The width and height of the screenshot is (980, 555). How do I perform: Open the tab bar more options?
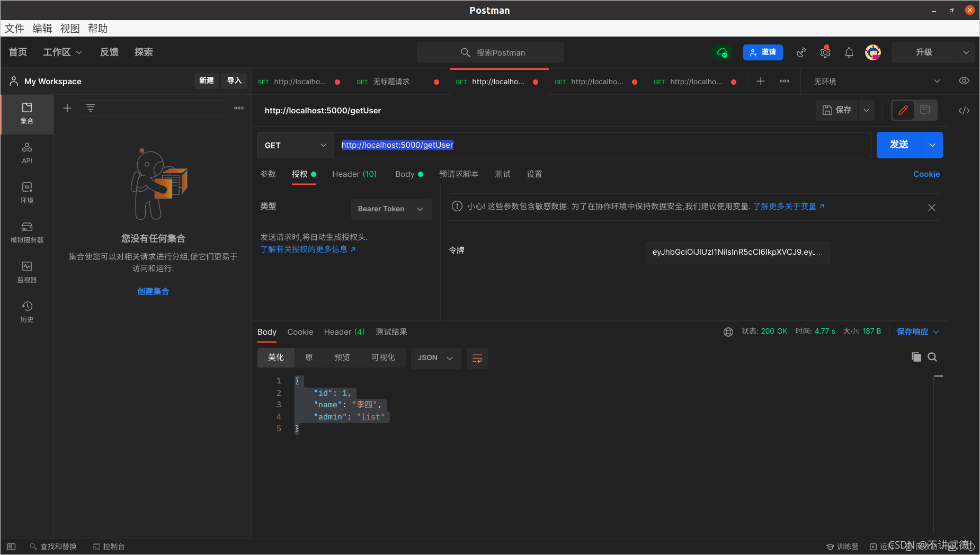785,81
